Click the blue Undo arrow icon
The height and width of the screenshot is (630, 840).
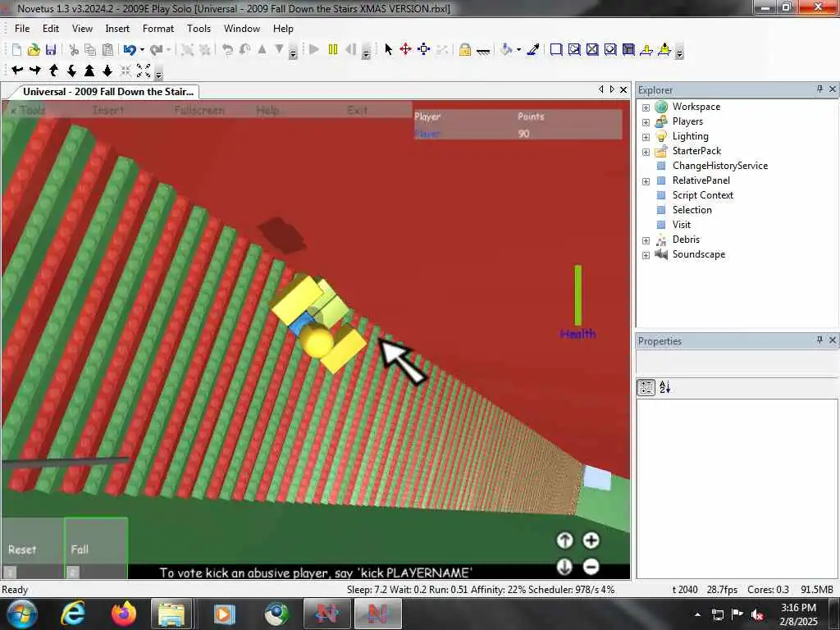(129, 50)
